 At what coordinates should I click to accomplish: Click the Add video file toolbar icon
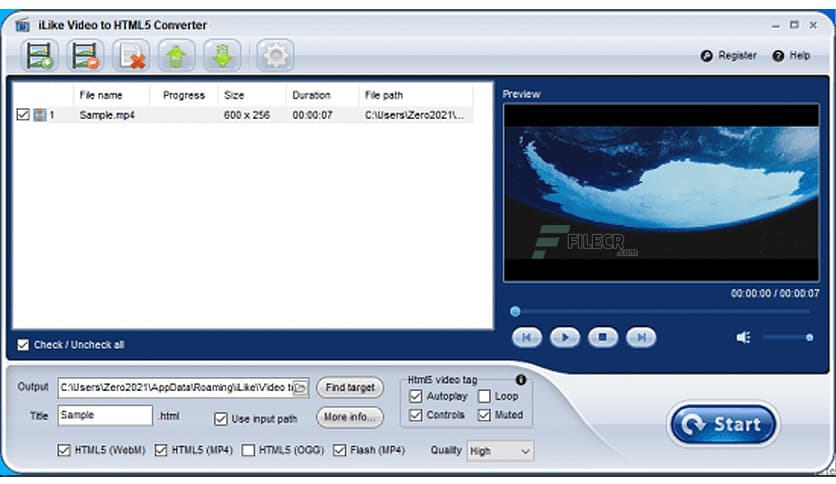(x=40, y=55)
